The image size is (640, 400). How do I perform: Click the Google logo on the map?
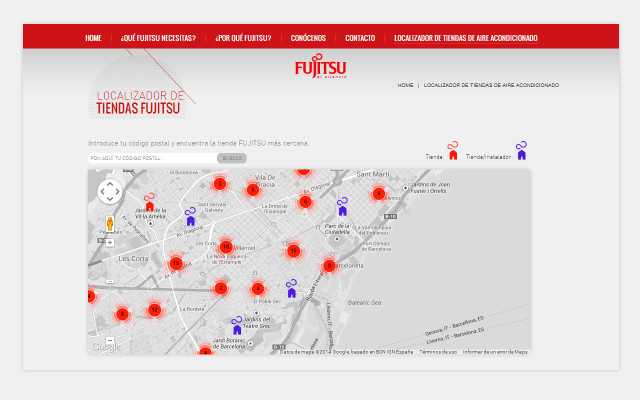click(106, 347)
